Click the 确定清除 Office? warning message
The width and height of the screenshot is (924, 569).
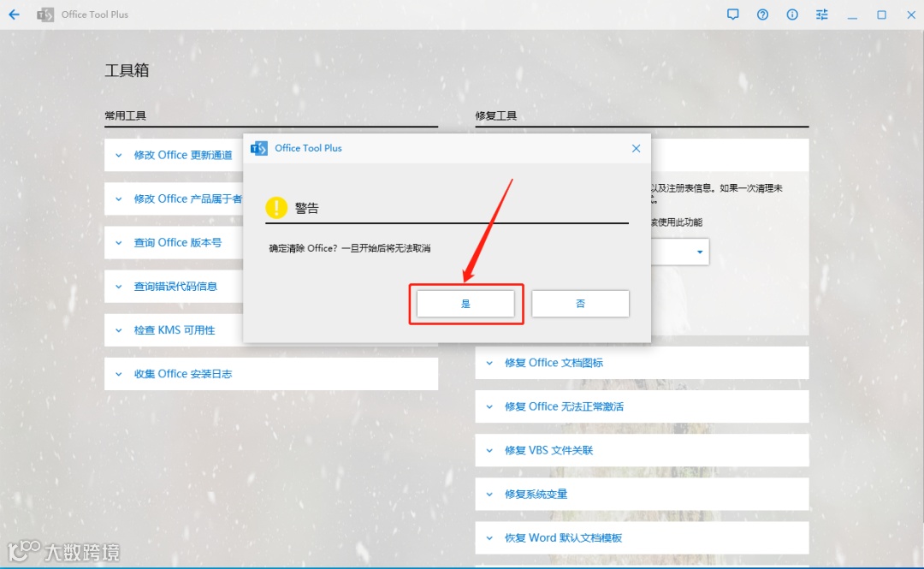pyautogui.click(x=349, y=248)
